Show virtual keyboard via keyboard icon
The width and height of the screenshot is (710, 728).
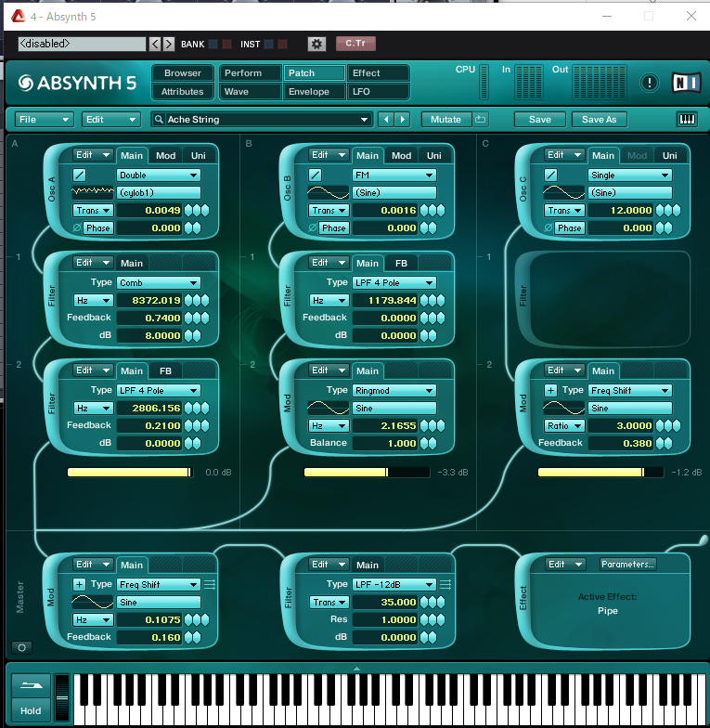[687, 119]
